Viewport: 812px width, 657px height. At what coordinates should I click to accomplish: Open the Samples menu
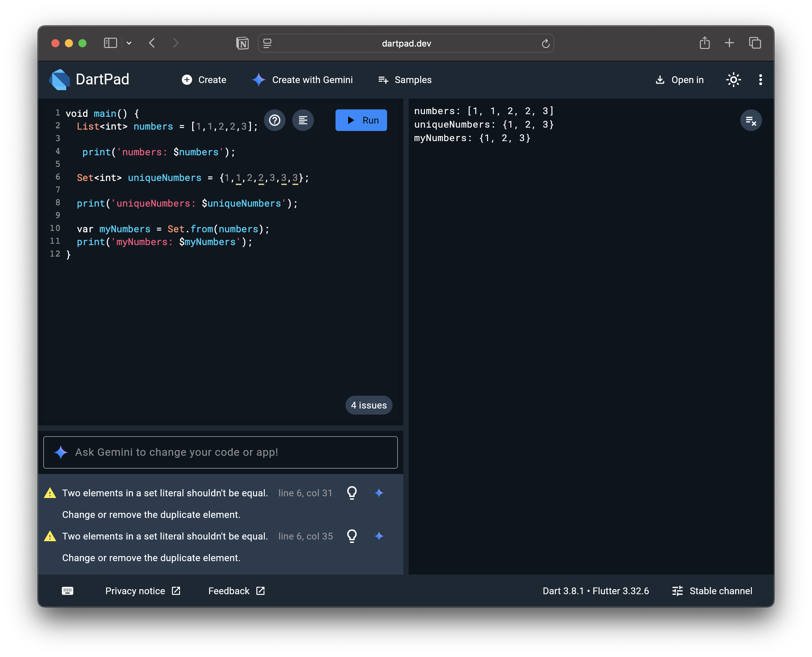pos(405,80)
